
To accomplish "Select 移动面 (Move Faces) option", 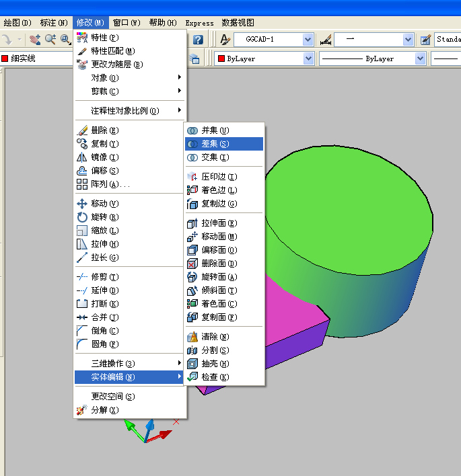I will (x=224, y=237).
